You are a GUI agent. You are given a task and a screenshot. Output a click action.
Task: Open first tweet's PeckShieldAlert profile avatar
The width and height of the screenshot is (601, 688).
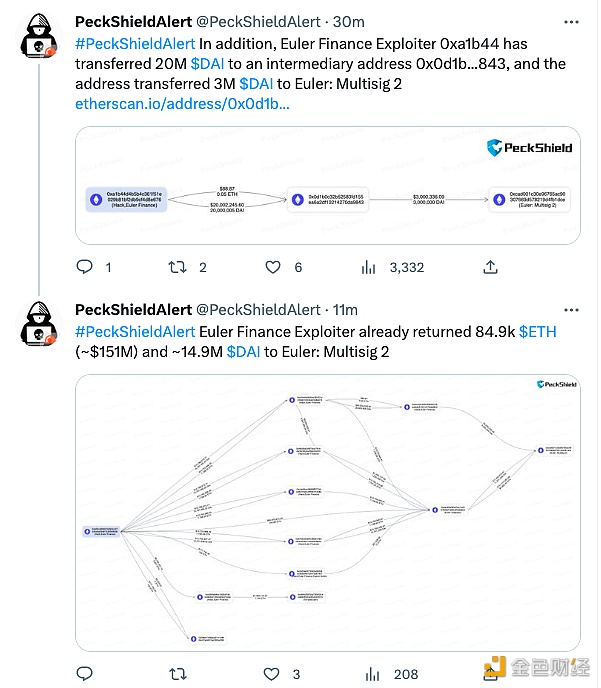[39, 38]
